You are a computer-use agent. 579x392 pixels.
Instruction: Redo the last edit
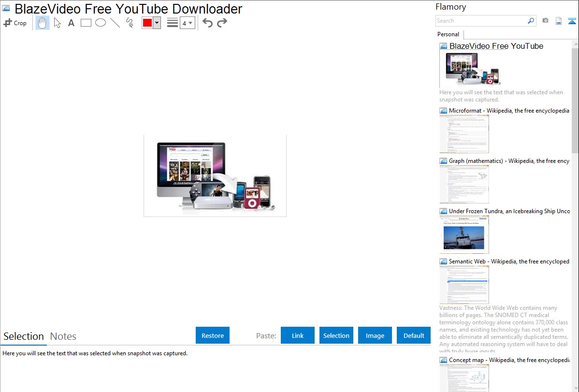click(x=222, y=23)
